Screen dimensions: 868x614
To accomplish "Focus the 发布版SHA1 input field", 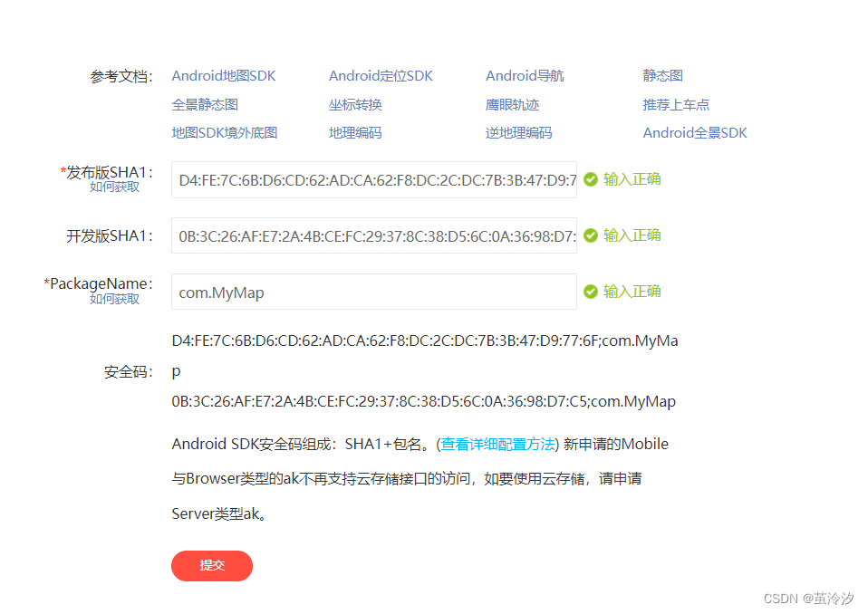I will tap(374, 180).
